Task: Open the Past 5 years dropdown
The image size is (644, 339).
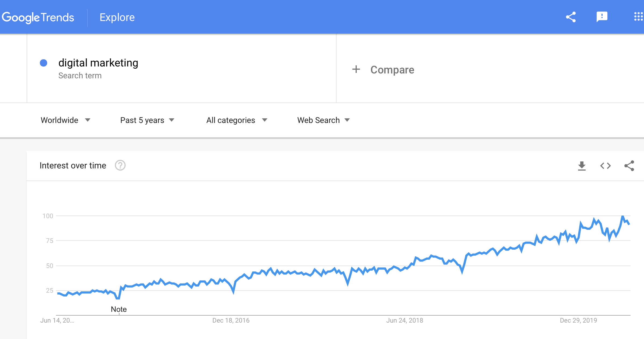Action: 147,120
